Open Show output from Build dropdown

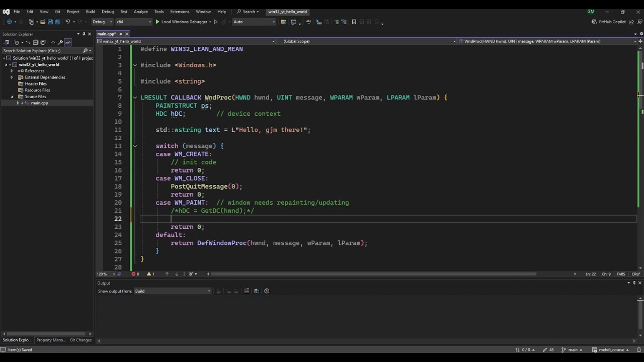point(173,291)
